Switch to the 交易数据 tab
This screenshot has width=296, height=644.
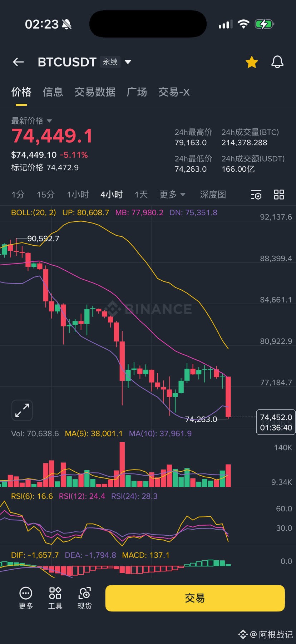point(95,92)
